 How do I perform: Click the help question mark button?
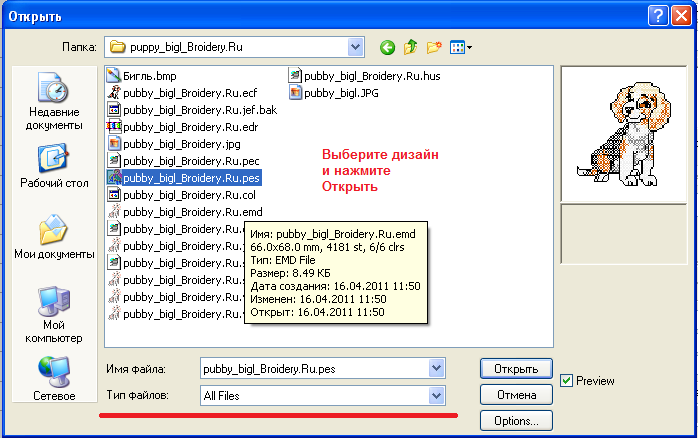click(658, 16)
